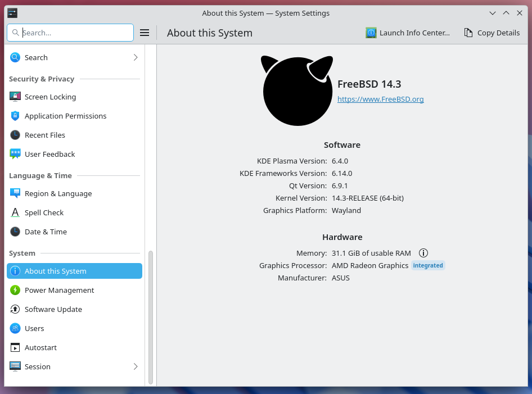The height and width of the screenshot is (394, 532).
Task: Select Spell Check in the sidebar
Action: click(x=44, y=212)
